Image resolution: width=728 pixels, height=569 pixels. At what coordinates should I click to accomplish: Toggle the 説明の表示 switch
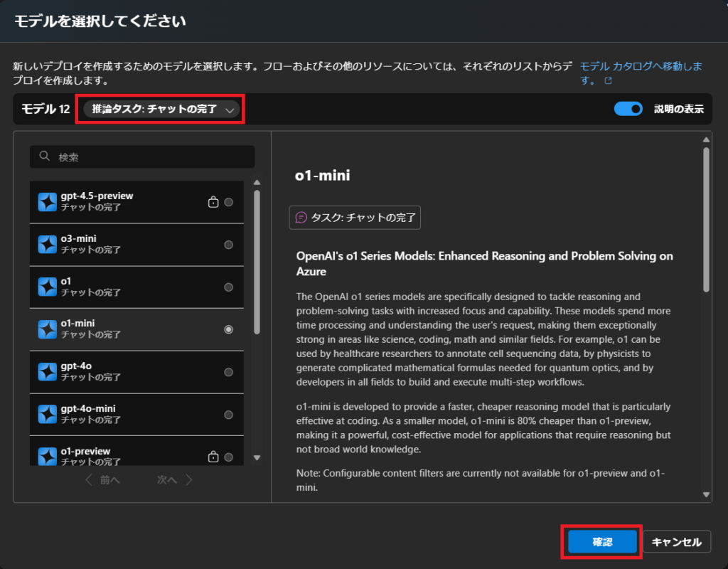point(628,109)
